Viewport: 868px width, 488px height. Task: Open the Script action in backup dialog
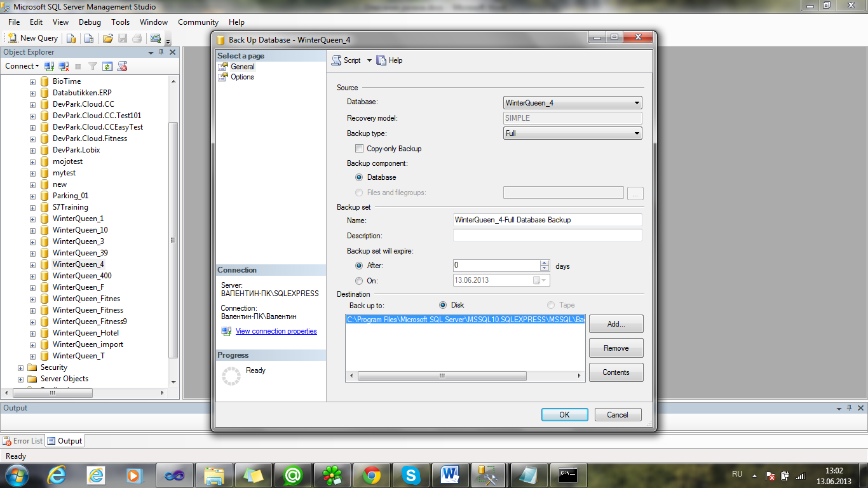(x=346, y=60)
